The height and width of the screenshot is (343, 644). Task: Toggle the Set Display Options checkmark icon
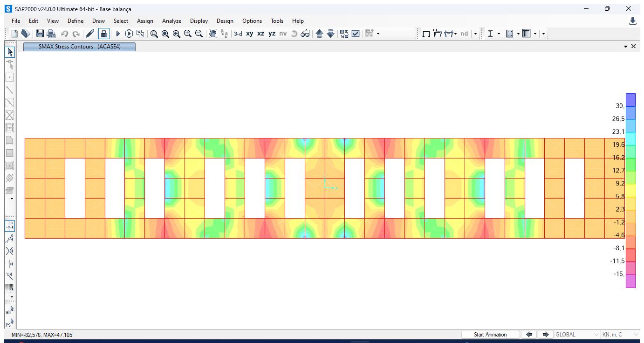356,34
